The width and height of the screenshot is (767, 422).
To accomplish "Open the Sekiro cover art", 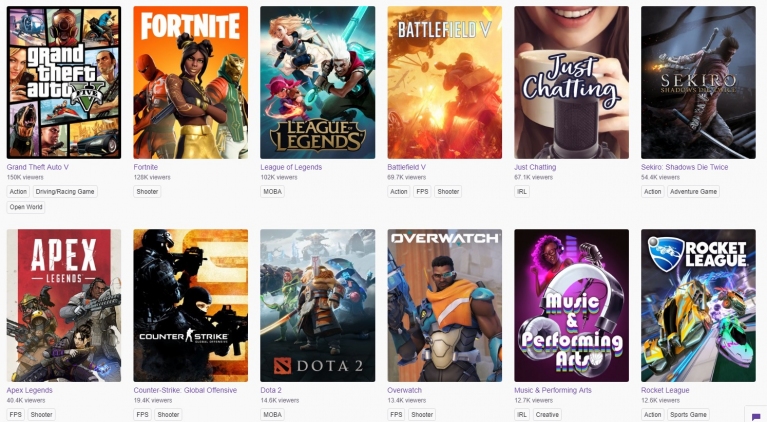I will coord(699,82).
